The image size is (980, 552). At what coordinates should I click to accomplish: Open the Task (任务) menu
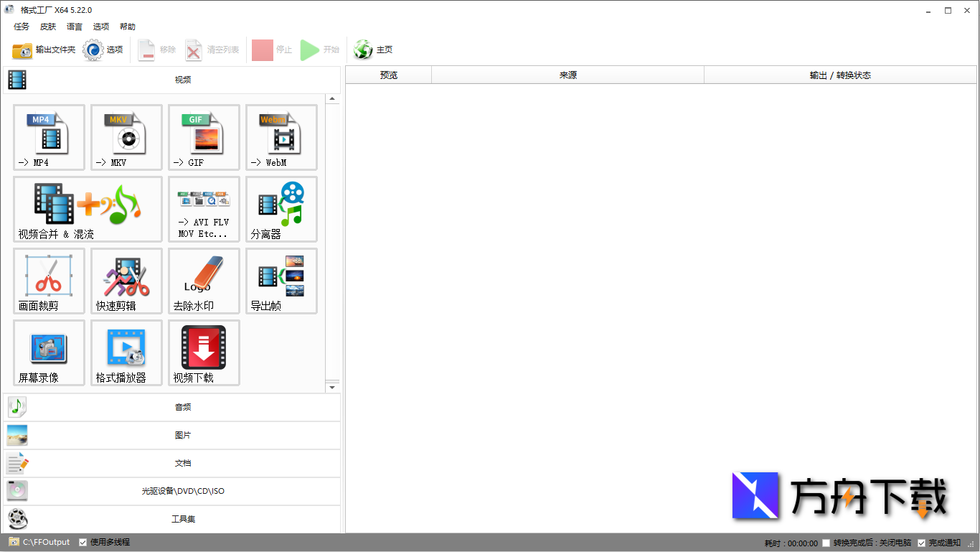(x=22, y=27)
